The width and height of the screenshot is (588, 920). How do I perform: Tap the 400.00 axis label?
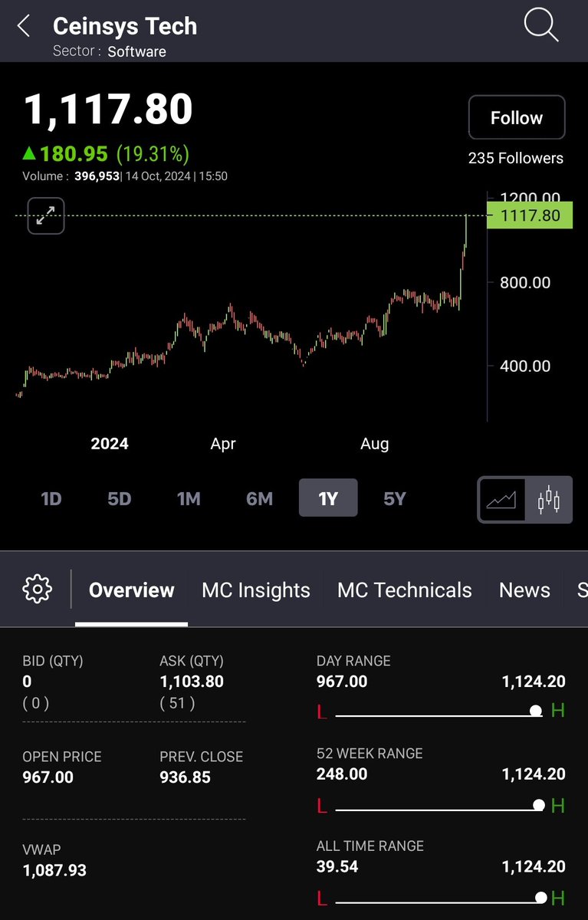pyautogui.click(x=525, y=366)
